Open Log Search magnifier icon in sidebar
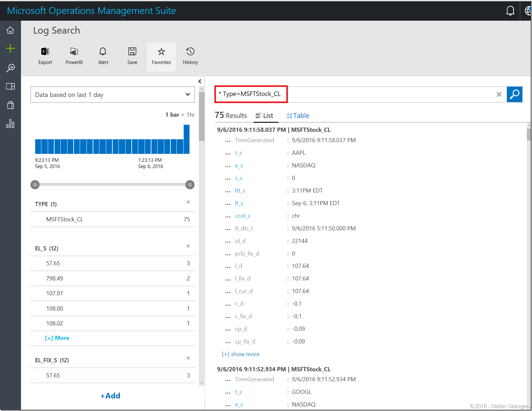The image size is (532, 411). pyautogui.click(x=10, y=68)
